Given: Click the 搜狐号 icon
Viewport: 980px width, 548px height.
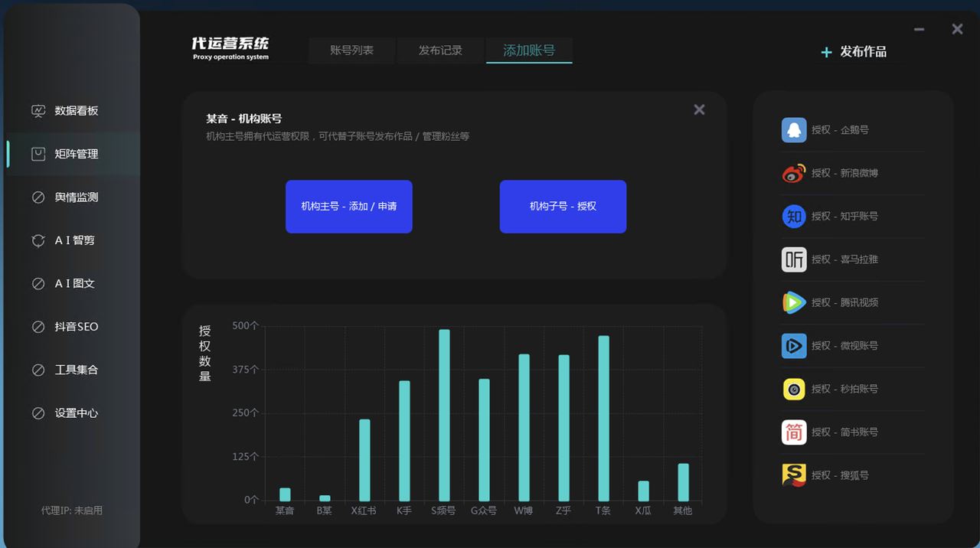Looking at the screenshot, I should coord(794,475).
